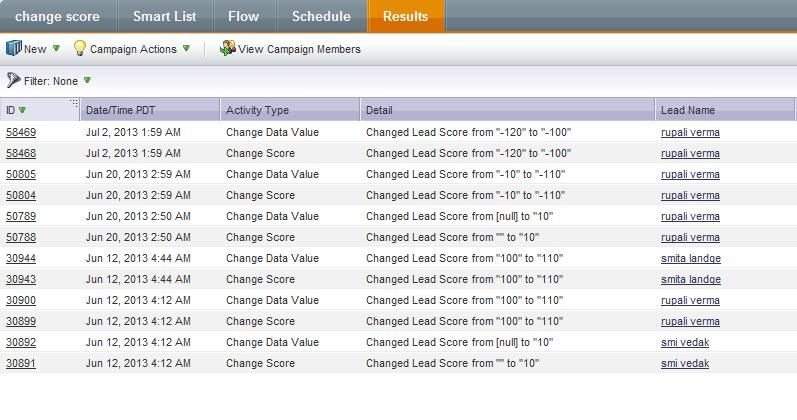Click the New cube icon
The height and width of the screenshot is (420, 797).
click(13, 48)
